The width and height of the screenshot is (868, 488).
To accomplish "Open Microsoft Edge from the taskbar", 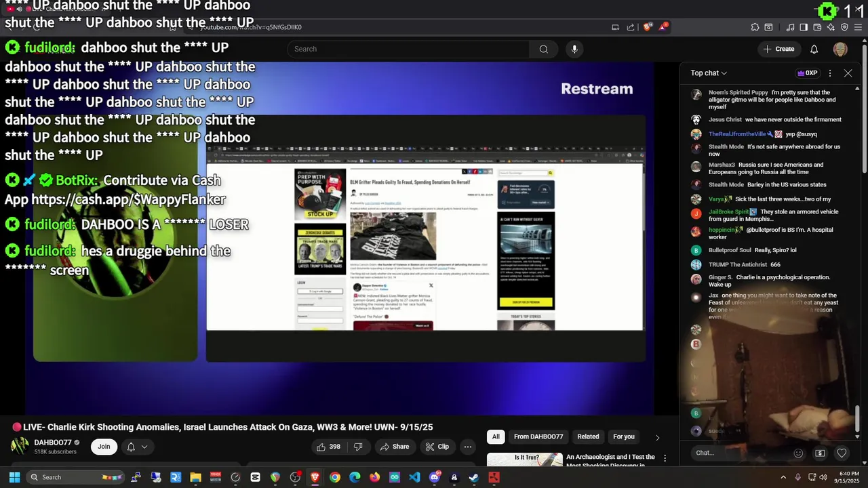I will (x=355, y=477).
